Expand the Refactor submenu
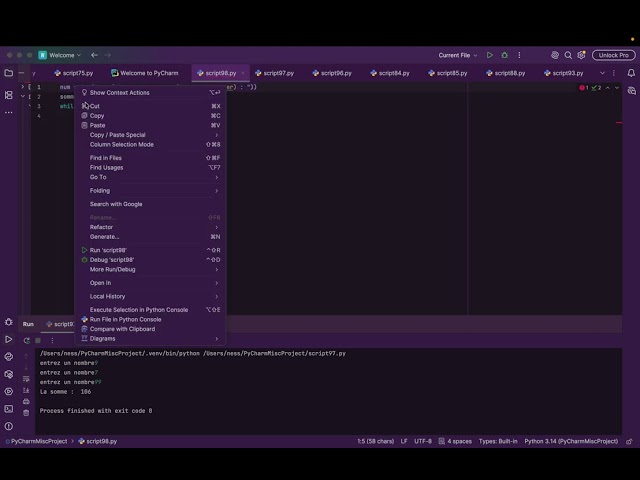The image size is (640, 480). coord(151,227)
